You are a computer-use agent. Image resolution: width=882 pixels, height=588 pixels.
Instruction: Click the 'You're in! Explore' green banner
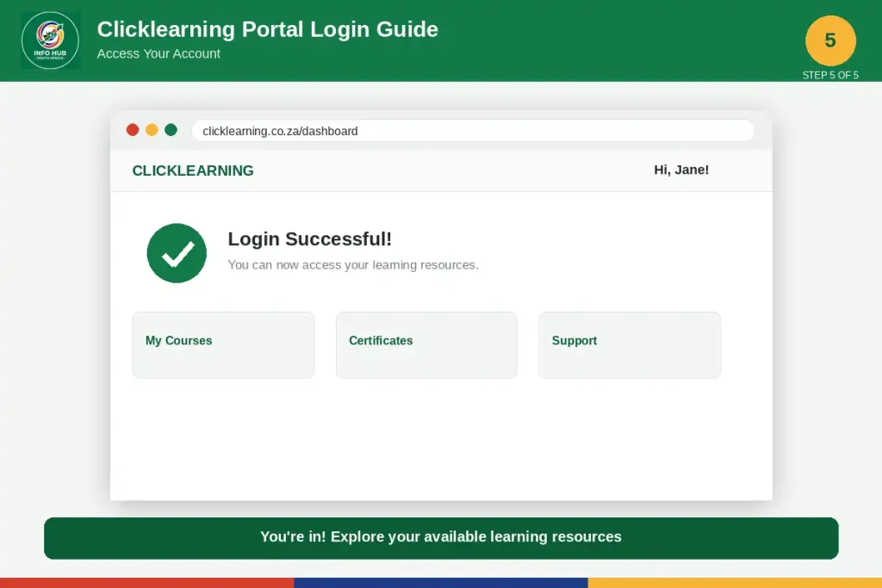click(x=441, y=538)
